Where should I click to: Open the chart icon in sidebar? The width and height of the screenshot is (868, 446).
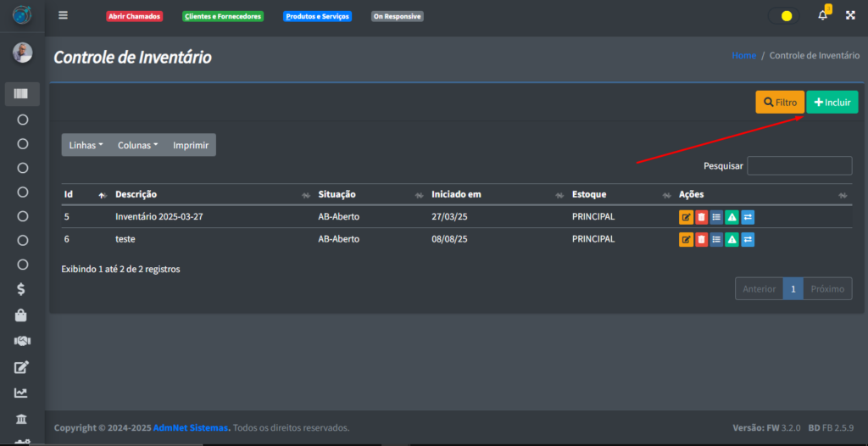(22, 393)
